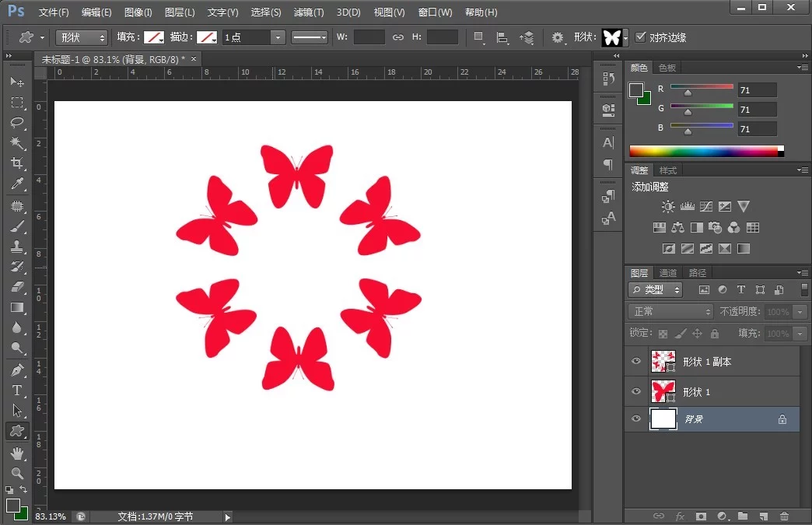Open the 形状 tool mode dropdown
The width and height of the screenshot is (812, 525).
pos(82,37)
